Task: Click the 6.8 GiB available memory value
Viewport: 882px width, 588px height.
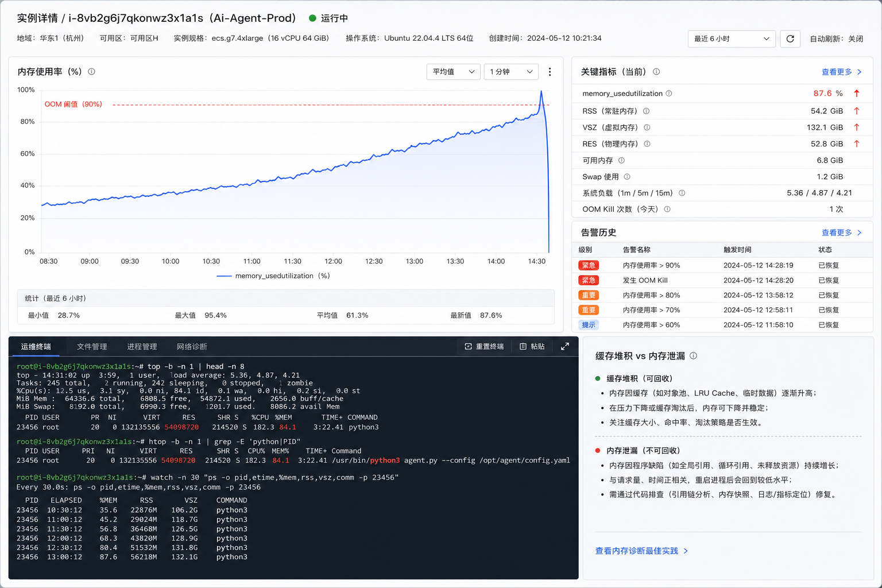Action: pos(830,160)
